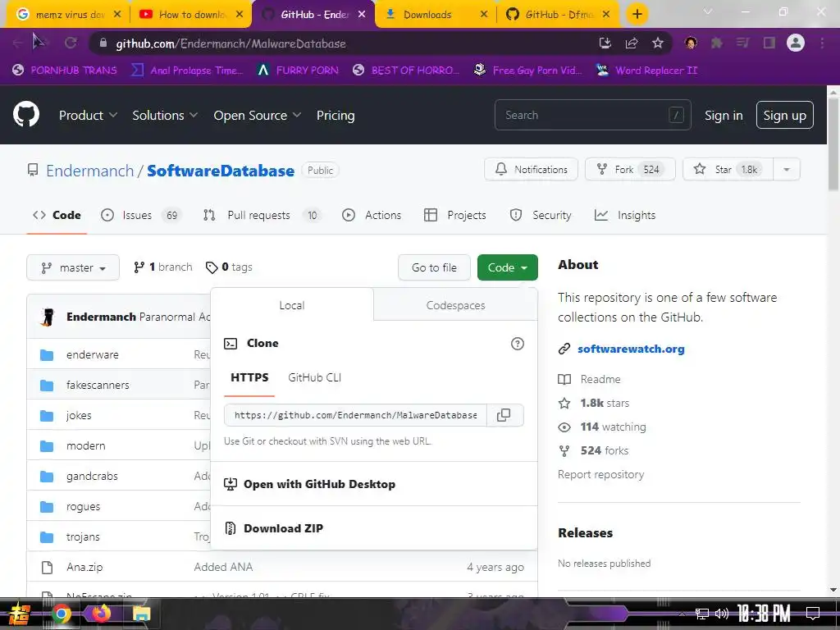Open the softwarewatch.org link
840x630 pixels.
(631, 349)
